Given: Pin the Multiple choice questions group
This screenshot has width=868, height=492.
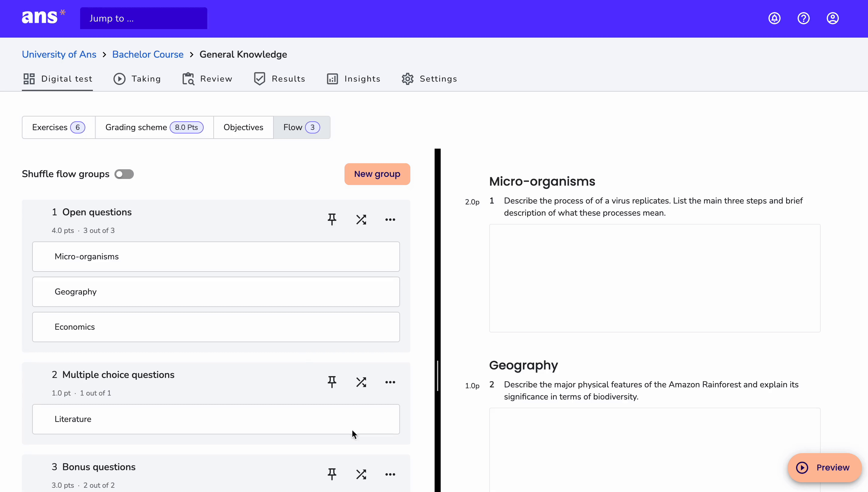Looking at the screenshot, I should [332, 382].
